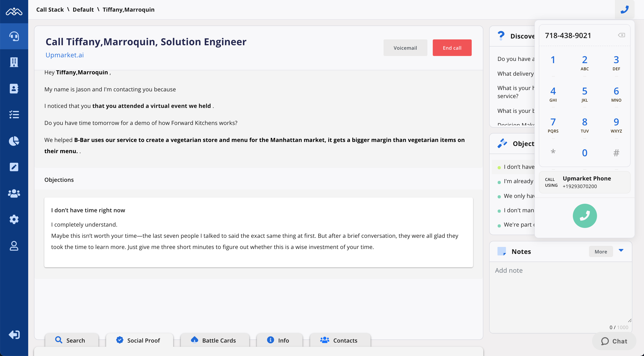The image size is (644, 356).
Task: Switch to the Contacts tab
Action: 339,340
